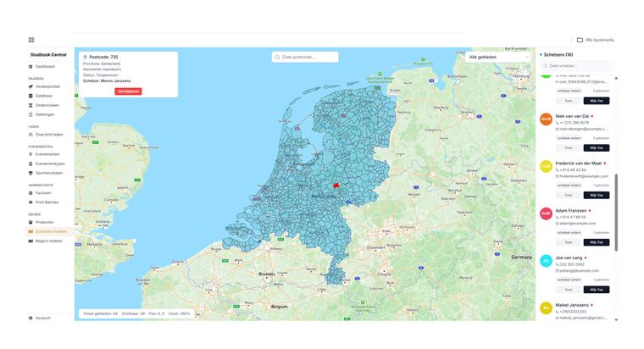Click the pin icon beside Postcode 735

(85, 57)
